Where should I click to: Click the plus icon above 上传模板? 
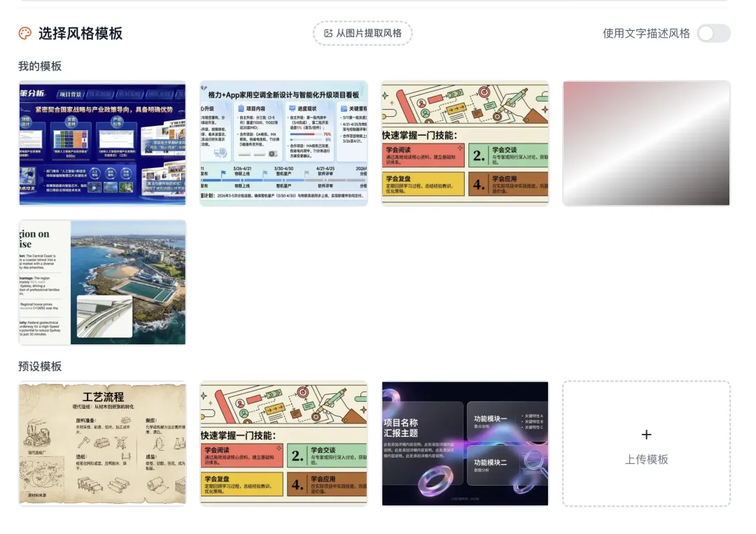(x=646, y=435)
